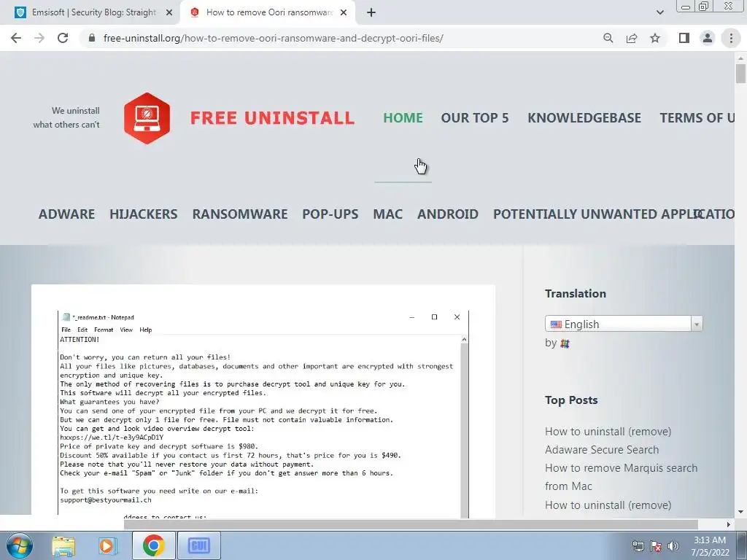
Task: Reload the page with the refresh icon
Action: point(63,38)
